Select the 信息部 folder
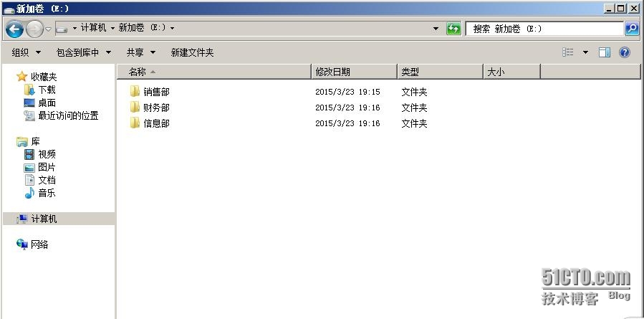 tap(156, 123)
